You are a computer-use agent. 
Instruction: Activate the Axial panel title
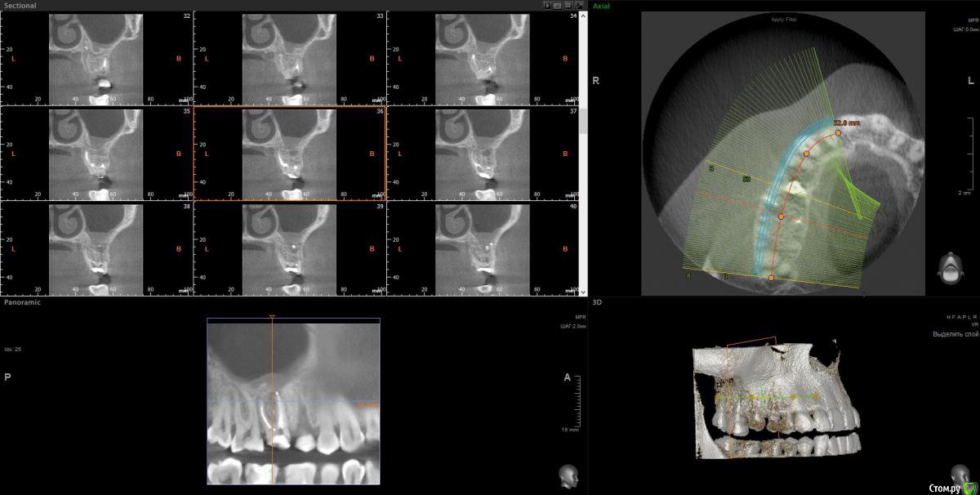601,6
